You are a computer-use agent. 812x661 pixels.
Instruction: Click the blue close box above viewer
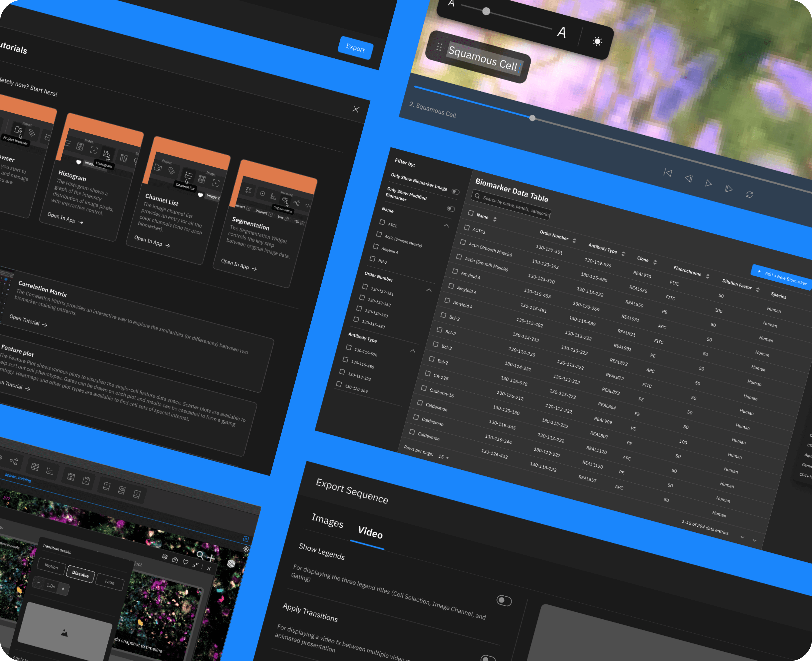(x=246, y=539)
